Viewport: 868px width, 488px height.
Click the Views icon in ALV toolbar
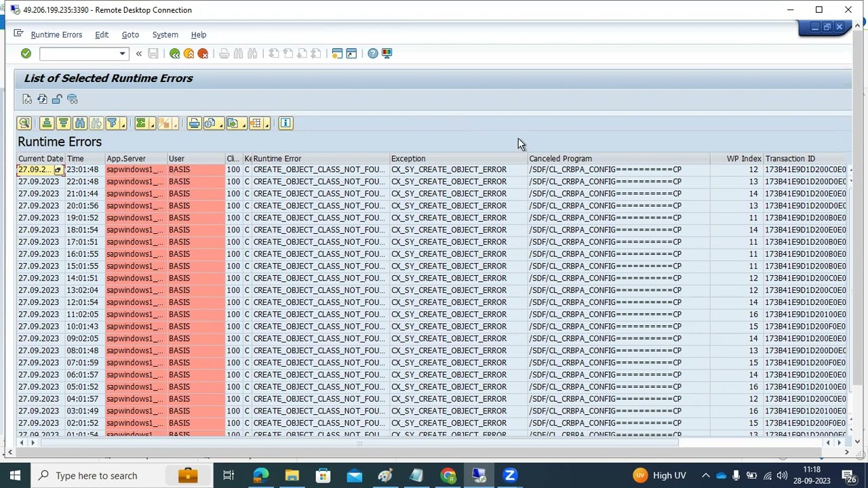210,123
